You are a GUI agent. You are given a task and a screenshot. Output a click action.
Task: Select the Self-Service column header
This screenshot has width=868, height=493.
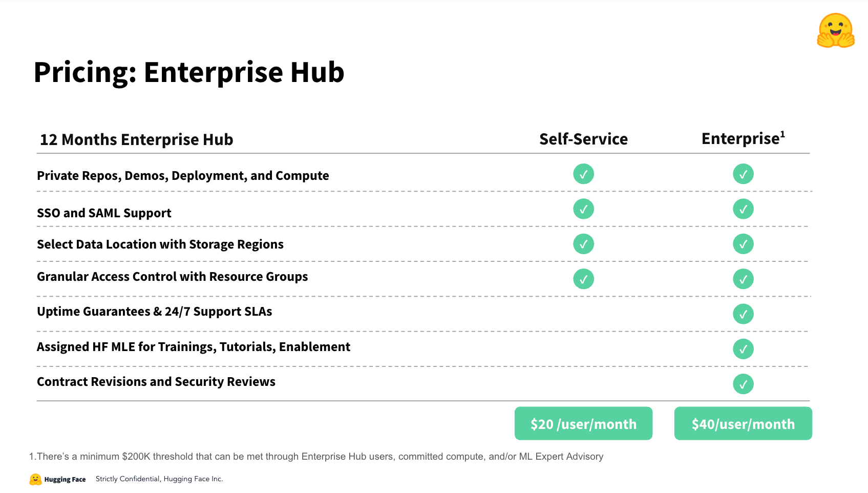(583, 139)
